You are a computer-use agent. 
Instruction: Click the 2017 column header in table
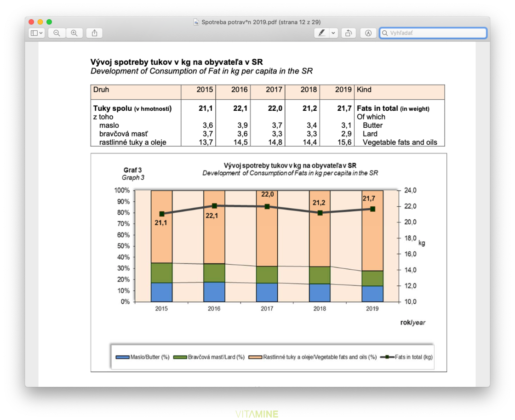pos(274,90)
